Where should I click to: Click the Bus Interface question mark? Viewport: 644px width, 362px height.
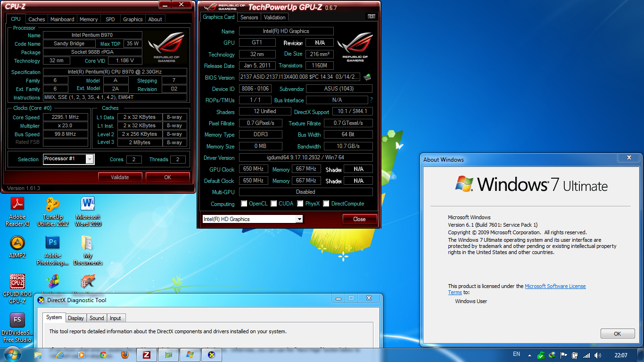371,100
